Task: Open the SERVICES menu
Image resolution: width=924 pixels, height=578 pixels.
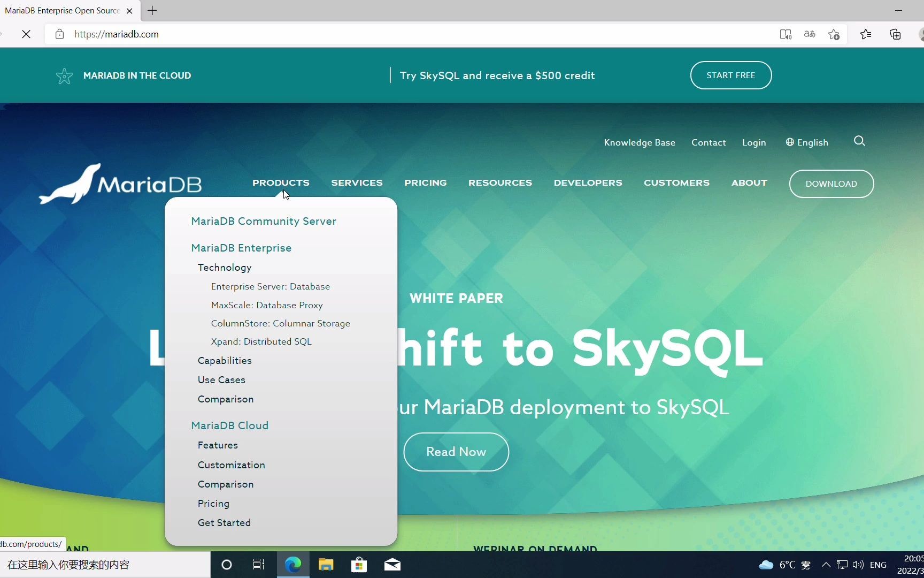Action: pyautogui.click(x=357, y=182)
